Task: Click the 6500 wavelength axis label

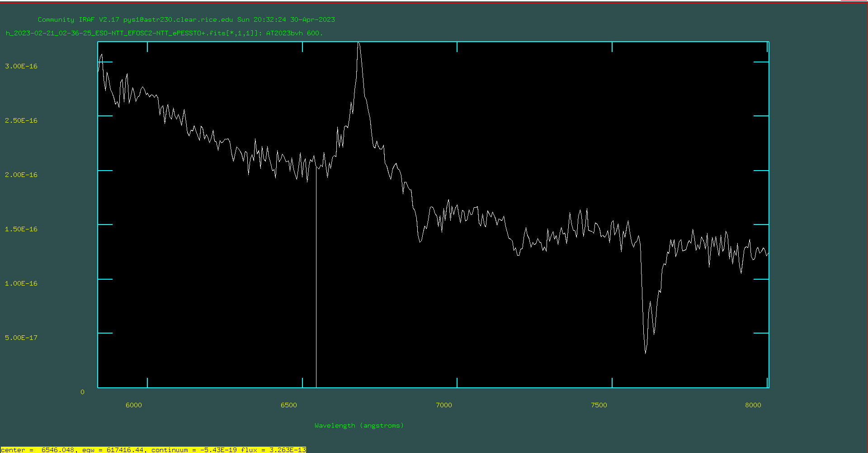Action: click(x=289, y=405)
